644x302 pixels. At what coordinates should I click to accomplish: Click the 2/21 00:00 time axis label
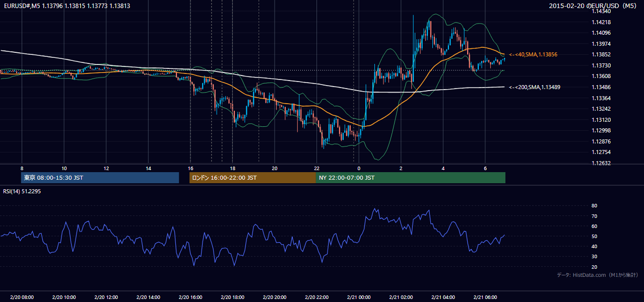coord(359,297)
